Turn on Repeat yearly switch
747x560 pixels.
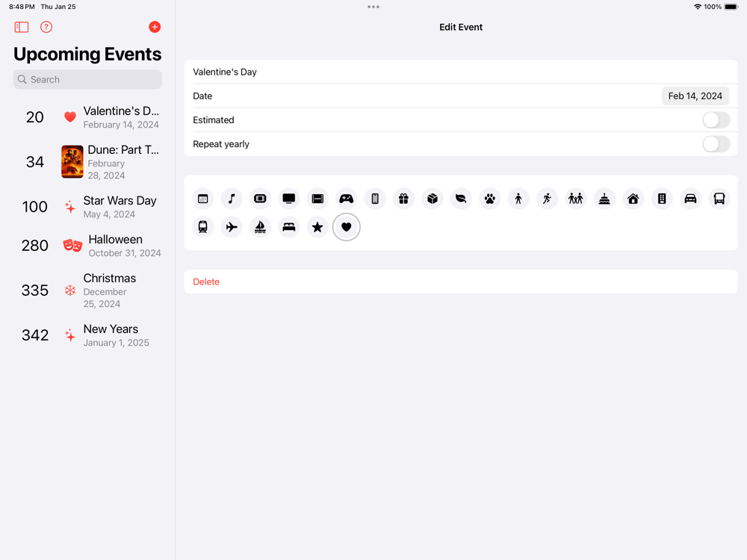click(x=716, y=144)
